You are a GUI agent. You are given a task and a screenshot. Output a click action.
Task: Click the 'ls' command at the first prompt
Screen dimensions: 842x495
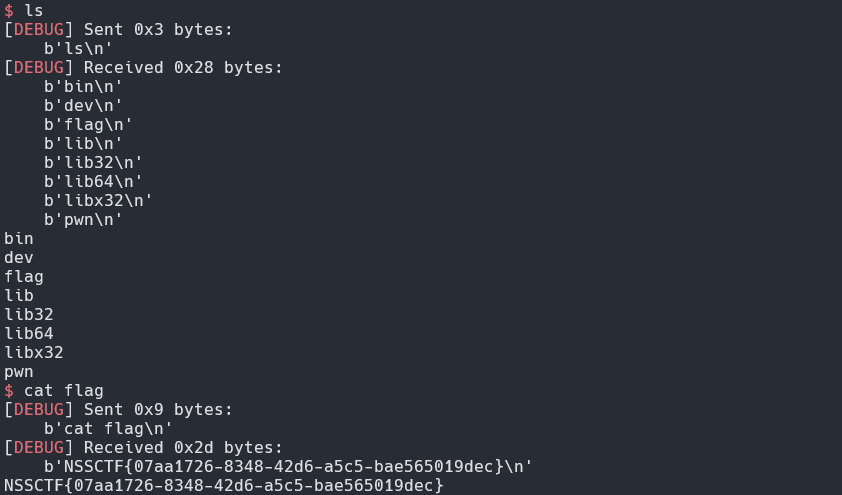(33, 10)
